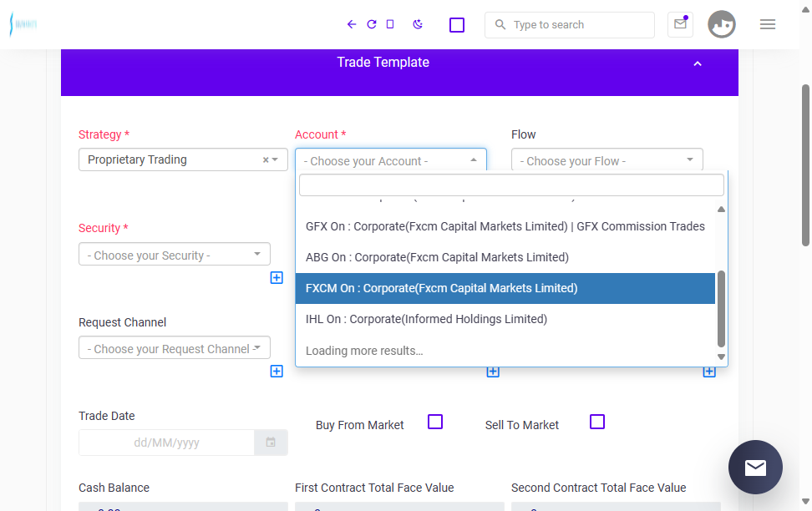Screen dimensions: 812x511
Task: Click the Second Contract Total Face Value label
Action: pyautogui.click(x=599, y=488)
